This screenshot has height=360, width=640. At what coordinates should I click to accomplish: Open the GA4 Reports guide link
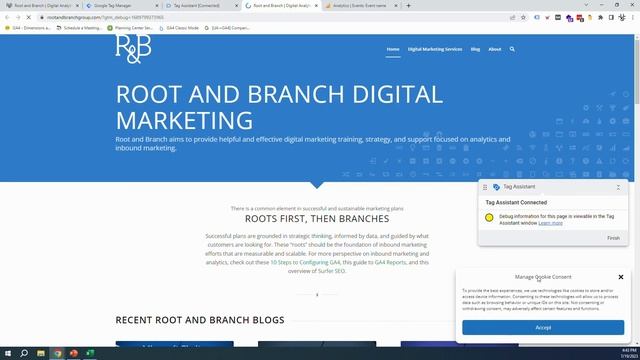pyautogui.click(x=390, y=262)
